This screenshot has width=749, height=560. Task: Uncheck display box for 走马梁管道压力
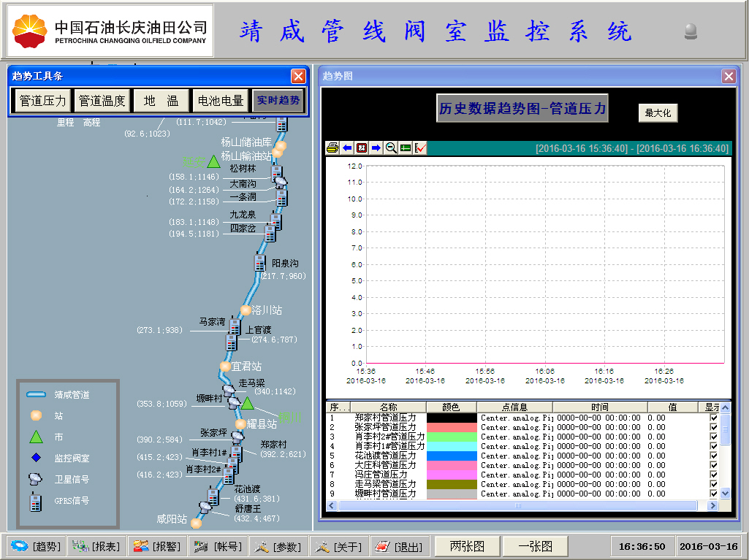coord(714,485)
